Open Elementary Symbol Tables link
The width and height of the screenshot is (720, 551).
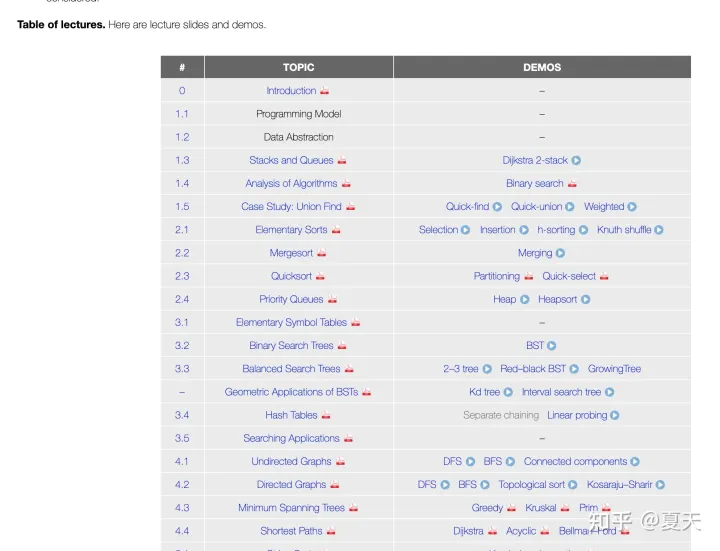click(291, 322)
